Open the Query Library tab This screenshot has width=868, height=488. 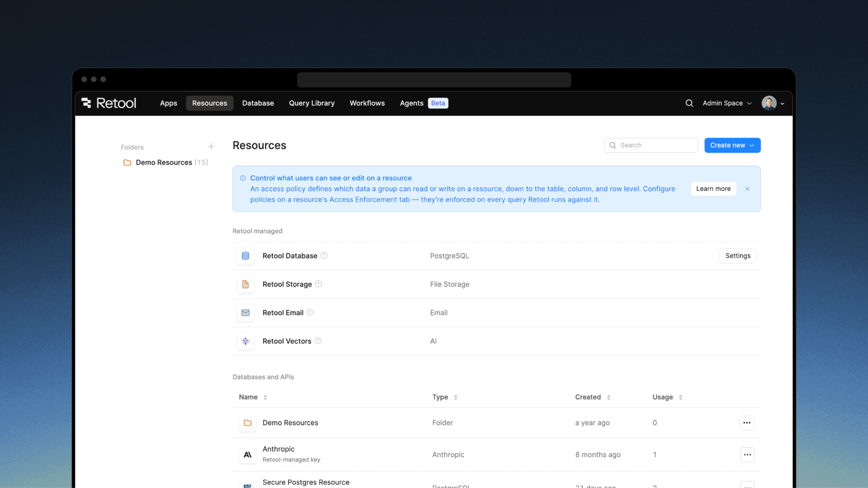tap(312, 103)
